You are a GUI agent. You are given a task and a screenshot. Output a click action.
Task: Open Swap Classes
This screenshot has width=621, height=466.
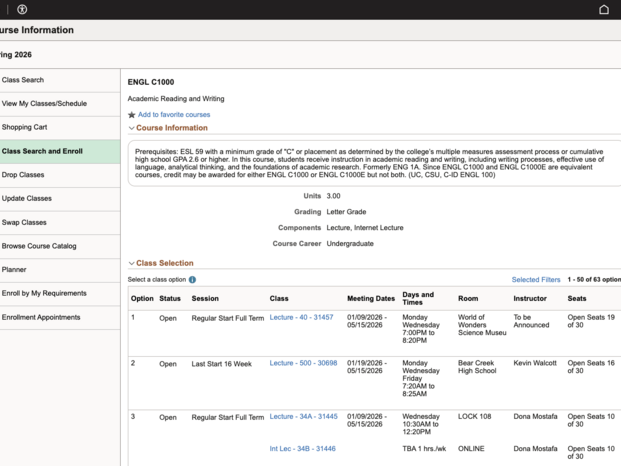coord(60,223)
